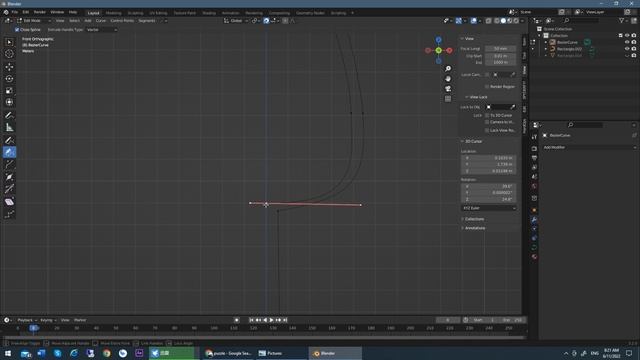Toggle the camera view gizmo
This screenshot has height=360, width=640.
click(448, 89)
